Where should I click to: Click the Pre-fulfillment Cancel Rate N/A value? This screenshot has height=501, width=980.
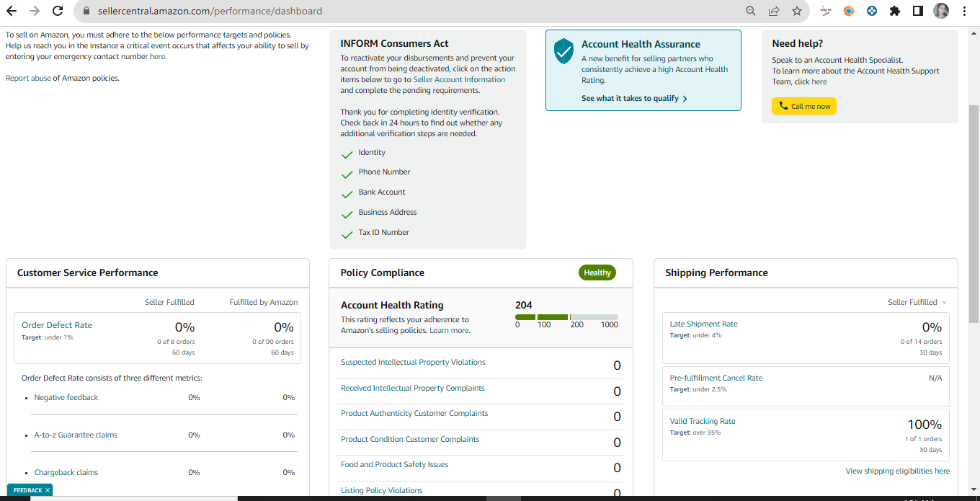[935, 378]
